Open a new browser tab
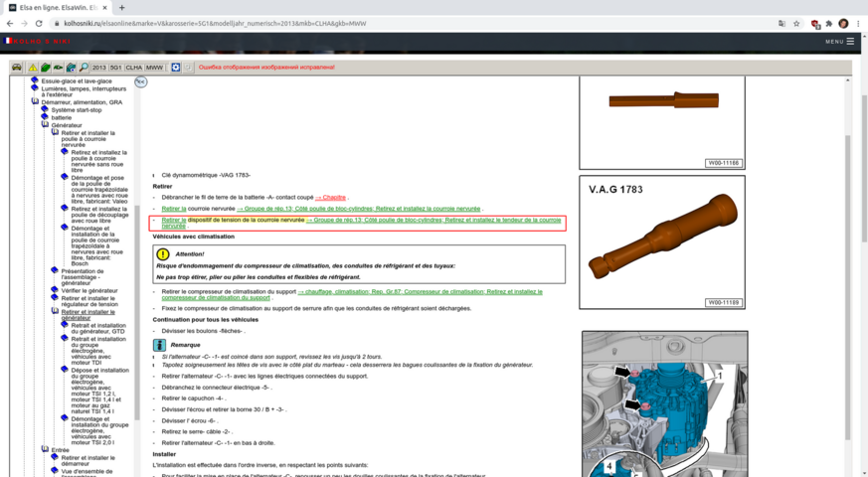Screen dimensions: 868x477 121,8
